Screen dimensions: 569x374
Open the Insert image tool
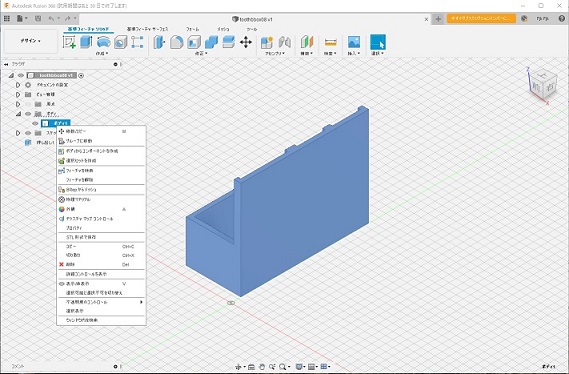[354, 42]
